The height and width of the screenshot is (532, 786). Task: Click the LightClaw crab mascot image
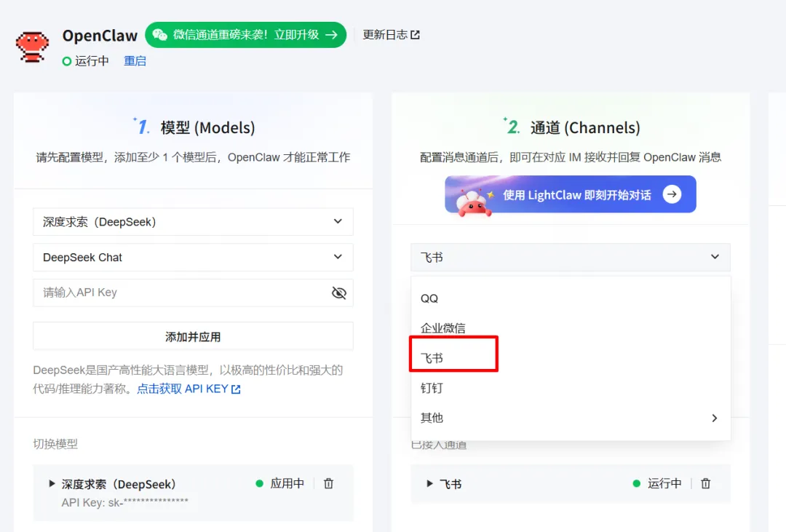472,202
